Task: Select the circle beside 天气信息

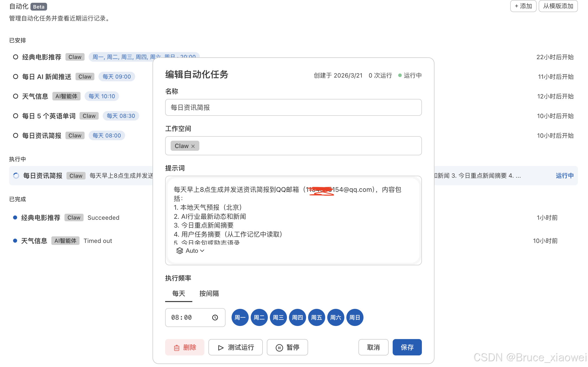Action: [15, 96]
